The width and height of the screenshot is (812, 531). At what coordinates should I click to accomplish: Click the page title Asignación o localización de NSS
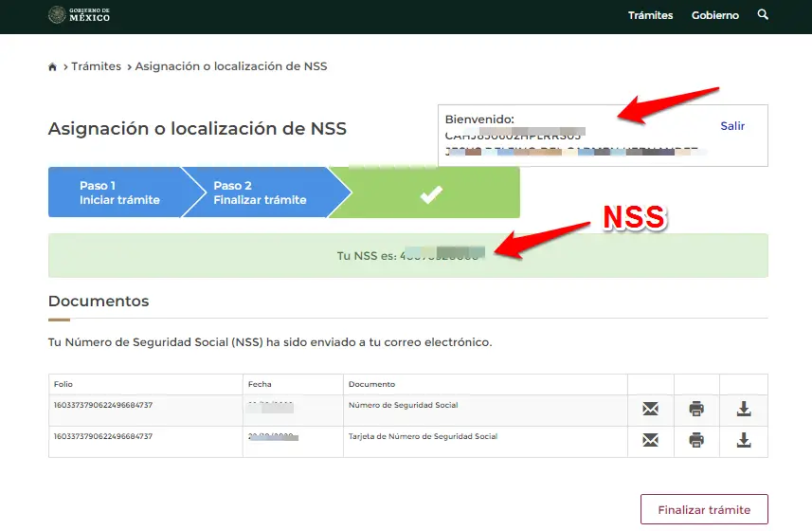197,128
